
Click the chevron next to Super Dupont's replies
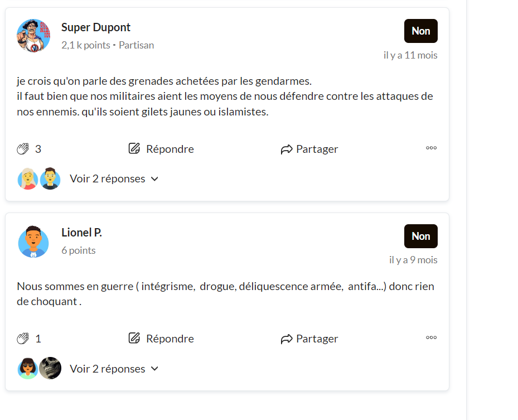pyautogui.click(x=154, y=179)
